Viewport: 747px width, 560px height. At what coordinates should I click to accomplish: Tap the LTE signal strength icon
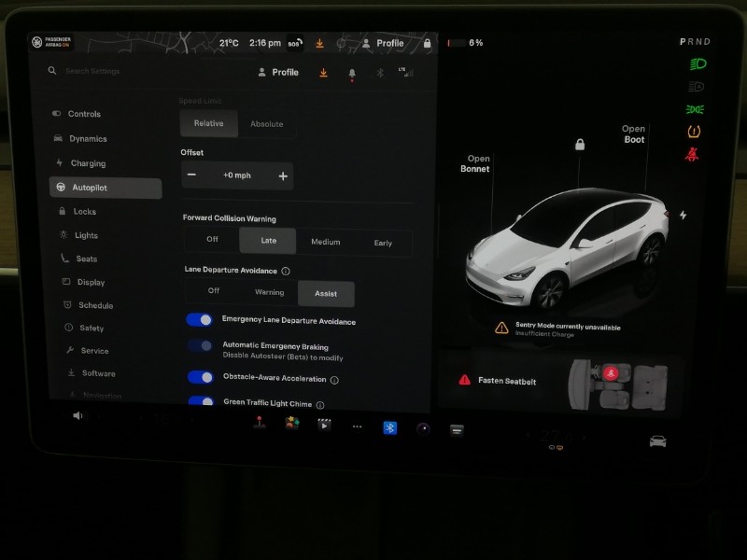pos(406,73)
